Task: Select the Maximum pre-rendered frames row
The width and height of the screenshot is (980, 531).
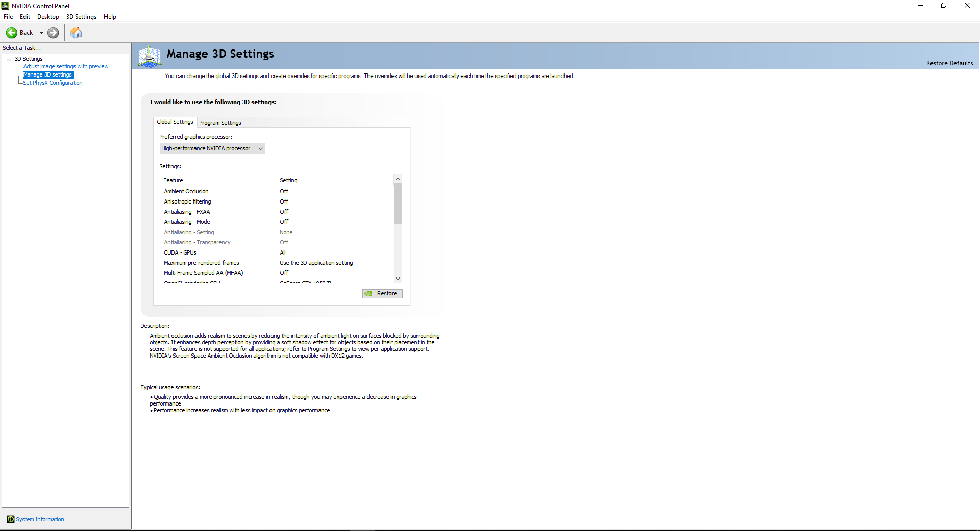Action: [x=277, y=263]
